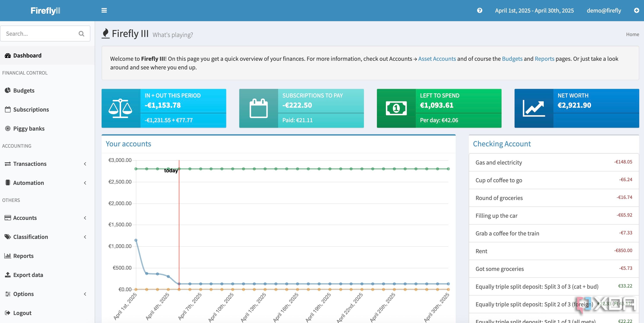
Task: Expand the Classification menu chevron
Action: [85, 237]
